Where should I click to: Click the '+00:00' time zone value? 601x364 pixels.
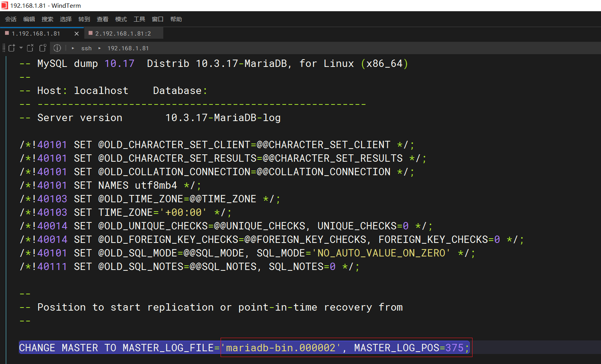[x=183, y=212]
